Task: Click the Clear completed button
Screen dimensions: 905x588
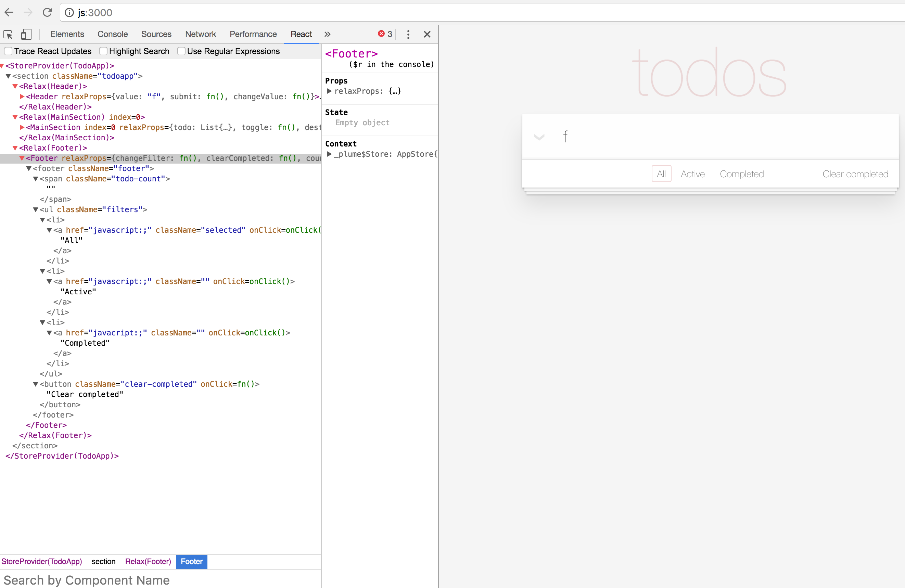Action: (855, 174)
